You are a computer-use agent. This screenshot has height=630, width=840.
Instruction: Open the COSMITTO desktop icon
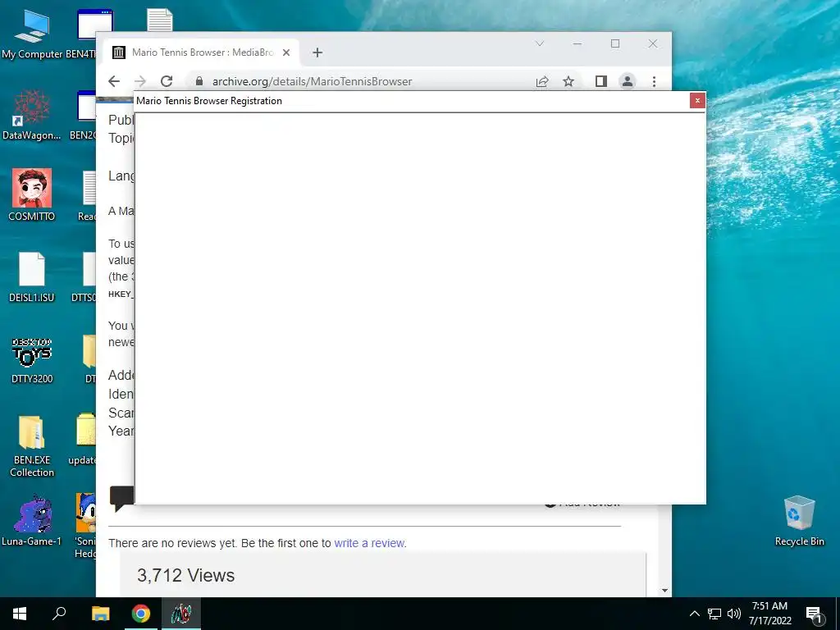(x=32, y=194)
